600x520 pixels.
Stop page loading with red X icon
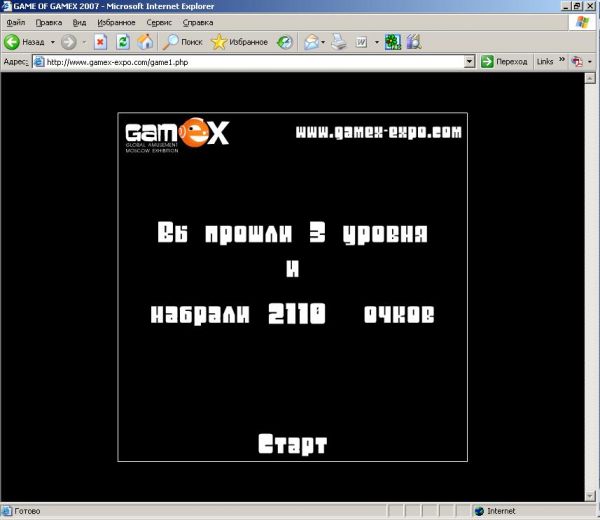100,42
